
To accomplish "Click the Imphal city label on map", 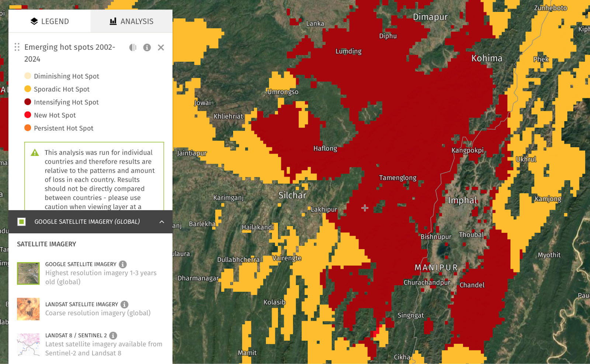I will pos(462,200).
